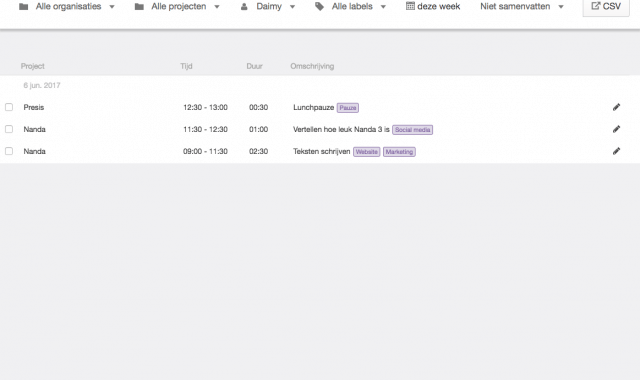The width and height of the screenshot is (640, 380).
Task: Click the tag icon beside Alle labels
Action: 319,7
